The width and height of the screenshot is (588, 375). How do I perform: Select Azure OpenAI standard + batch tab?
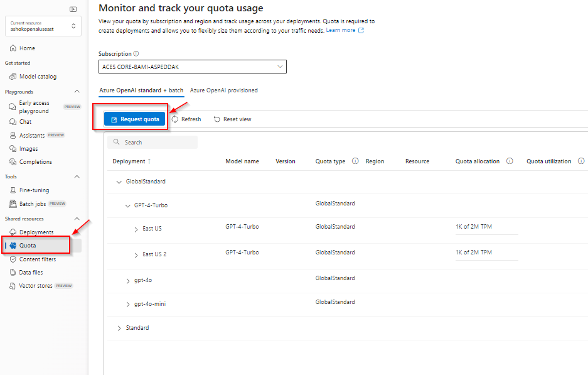coord(141,90)
